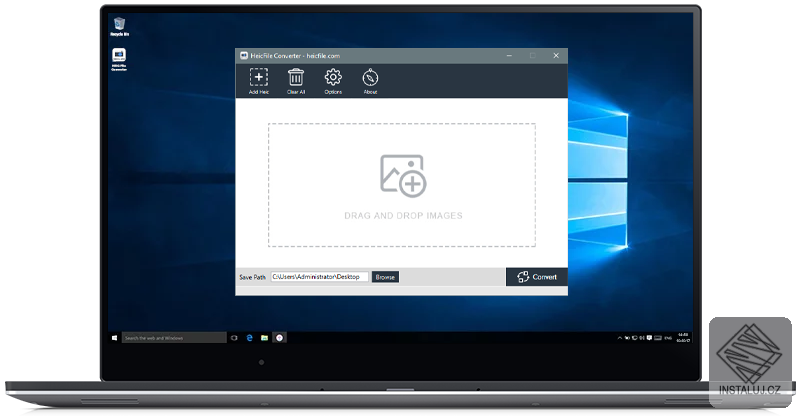This screenshot has width=800, height=417.
Task: Open the About compass icon
Action: pos(370,81)
